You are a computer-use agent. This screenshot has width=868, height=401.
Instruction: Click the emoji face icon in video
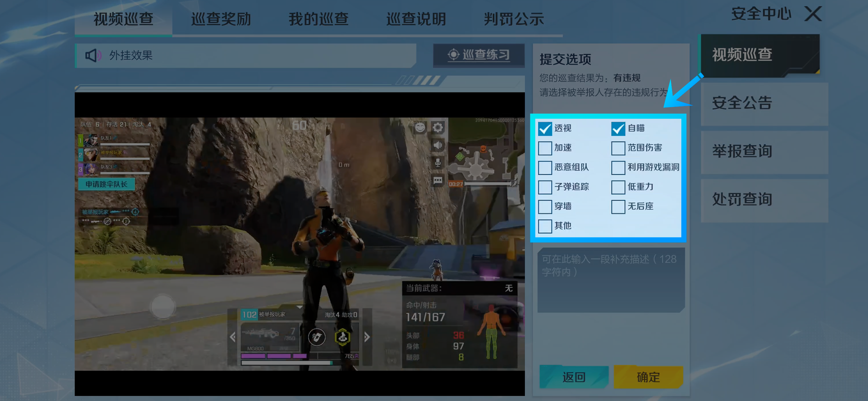[x=420, y=127]
